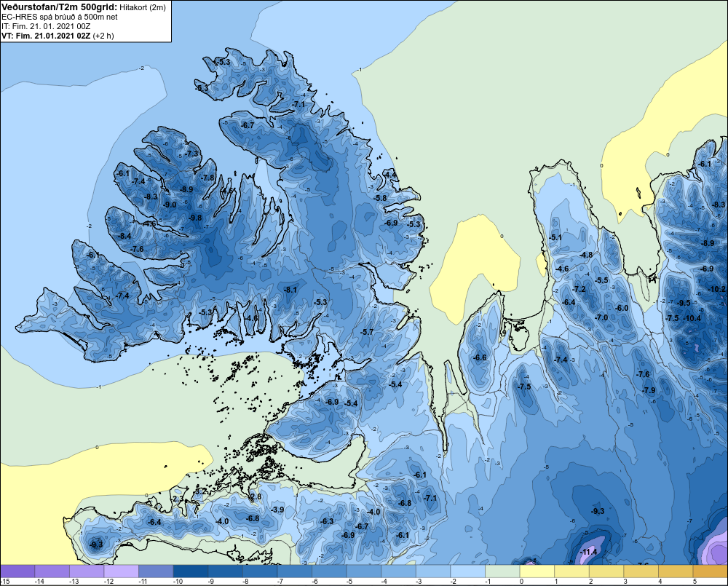The width and height of the screenshot is (728, 586).
Task: Select the -3.9 temperature value
Action: pyautogui.click(x=277, y=510)
